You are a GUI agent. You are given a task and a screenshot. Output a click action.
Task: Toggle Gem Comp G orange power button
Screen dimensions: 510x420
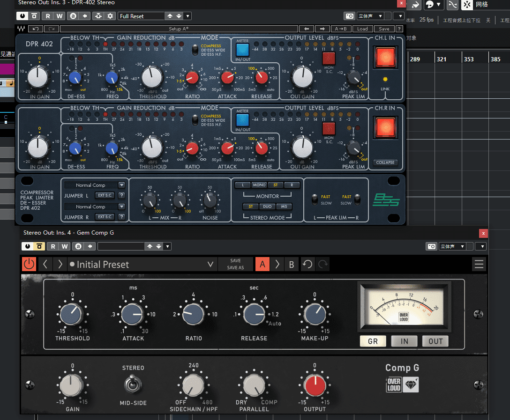pyautogui.click(x=29, y=264)
